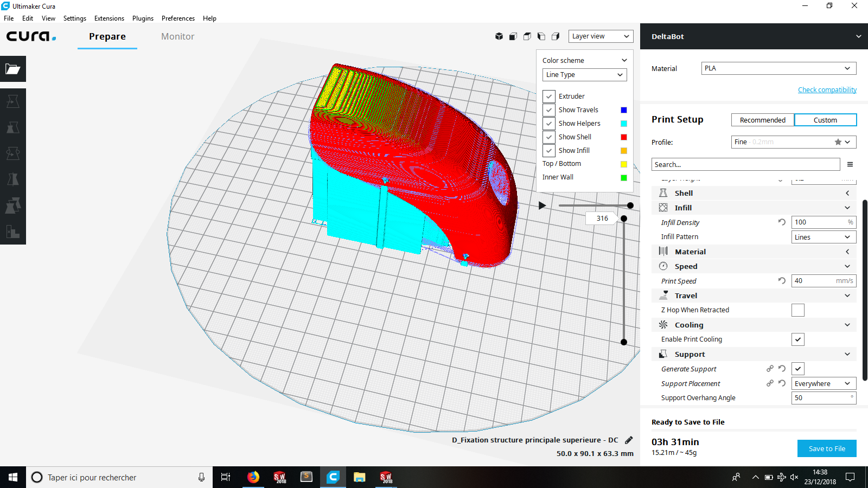Open the settings visibility hamburger menu

(850, 164)
